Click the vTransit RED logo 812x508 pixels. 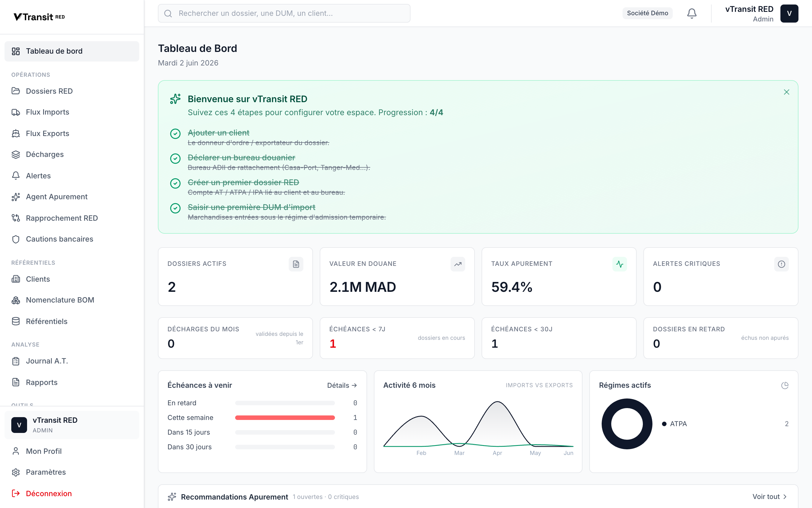39,17
